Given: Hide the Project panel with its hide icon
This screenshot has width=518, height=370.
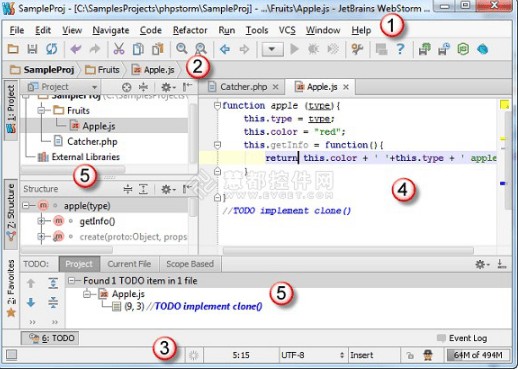Looking at the screenshot, I should (188, 87).
